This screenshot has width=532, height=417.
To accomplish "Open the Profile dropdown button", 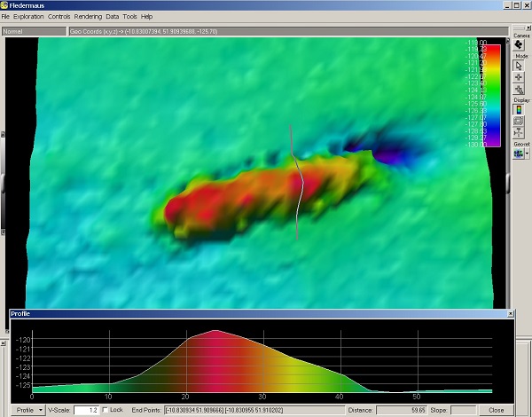I will (x=28, y=410).
